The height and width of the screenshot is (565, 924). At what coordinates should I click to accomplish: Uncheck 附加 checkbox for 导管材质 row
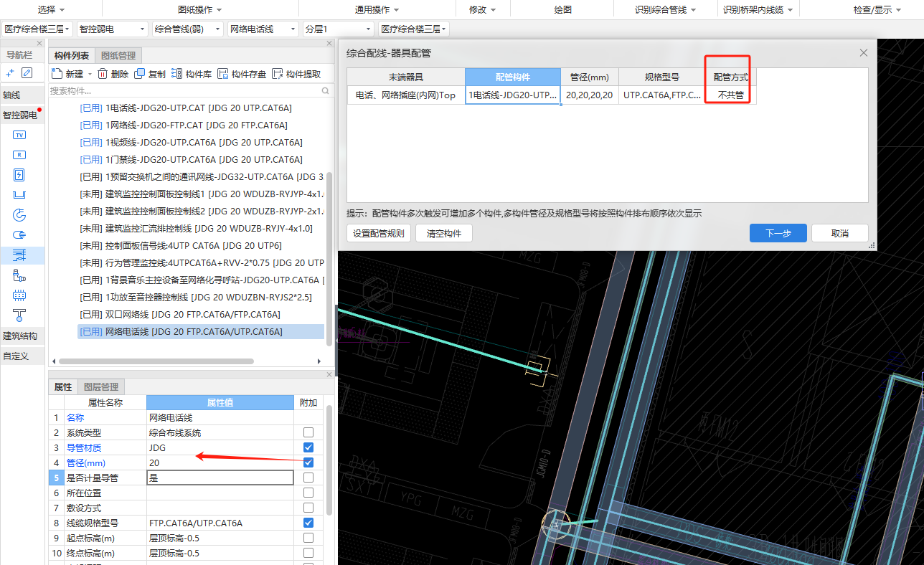(x=308, y=447)
